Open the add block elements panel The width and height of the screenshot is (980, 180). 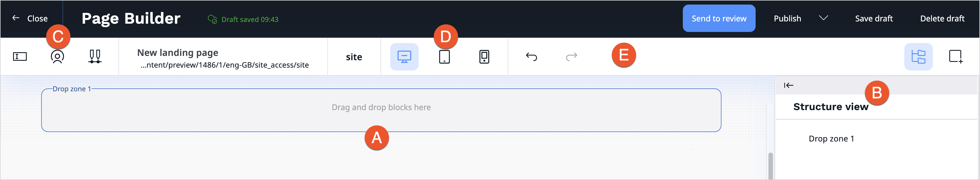955,57
